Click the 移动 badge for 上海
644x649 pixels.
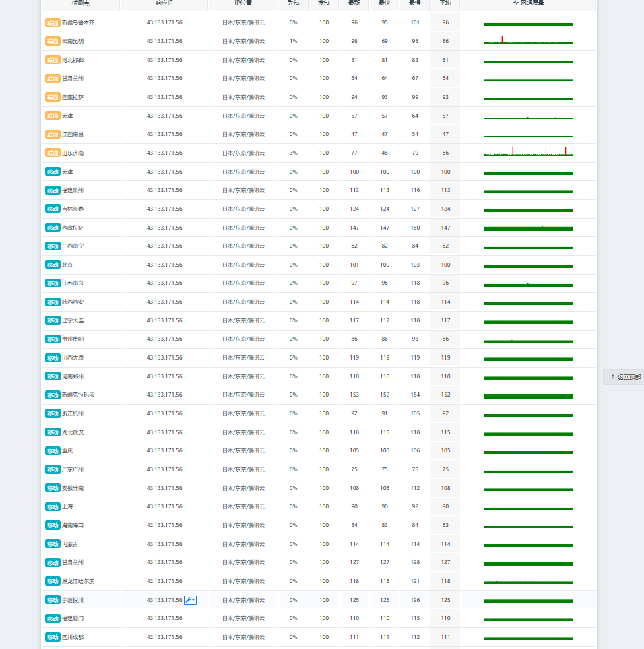click(53, 507)
